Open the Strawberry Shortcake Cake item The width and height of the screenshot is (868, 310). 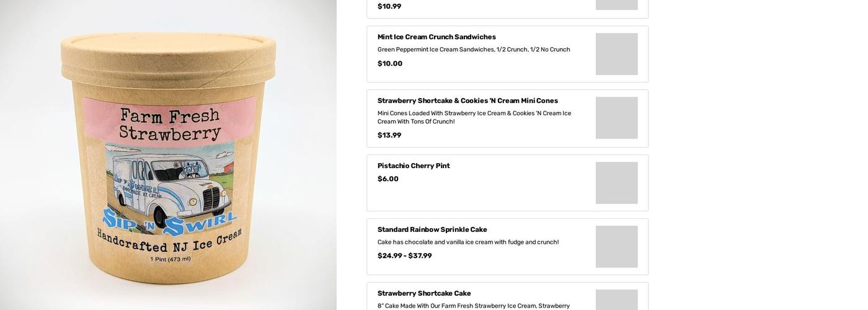pyautogui.click(x=424, y=294)
